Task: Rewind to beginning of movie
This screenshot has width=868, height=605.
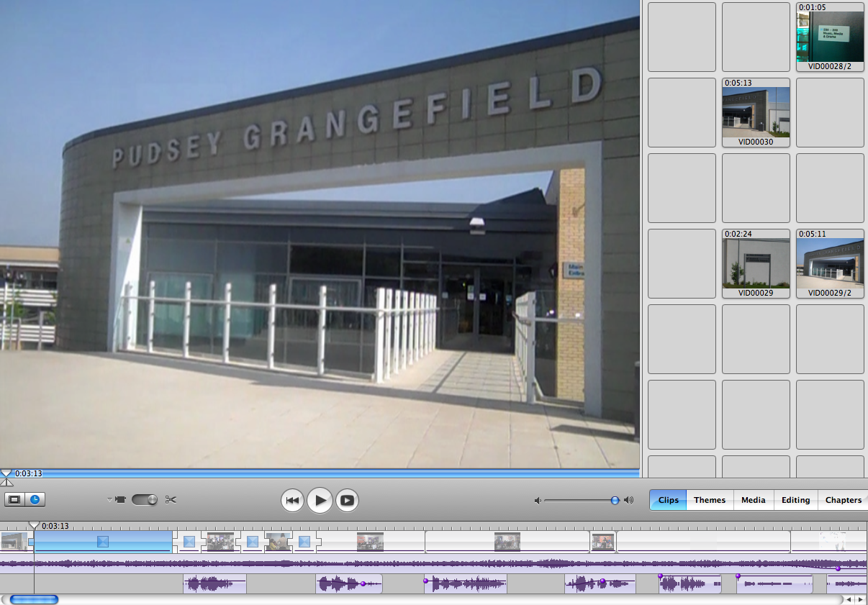Action: pyautogui.click(x=292, y=500)
